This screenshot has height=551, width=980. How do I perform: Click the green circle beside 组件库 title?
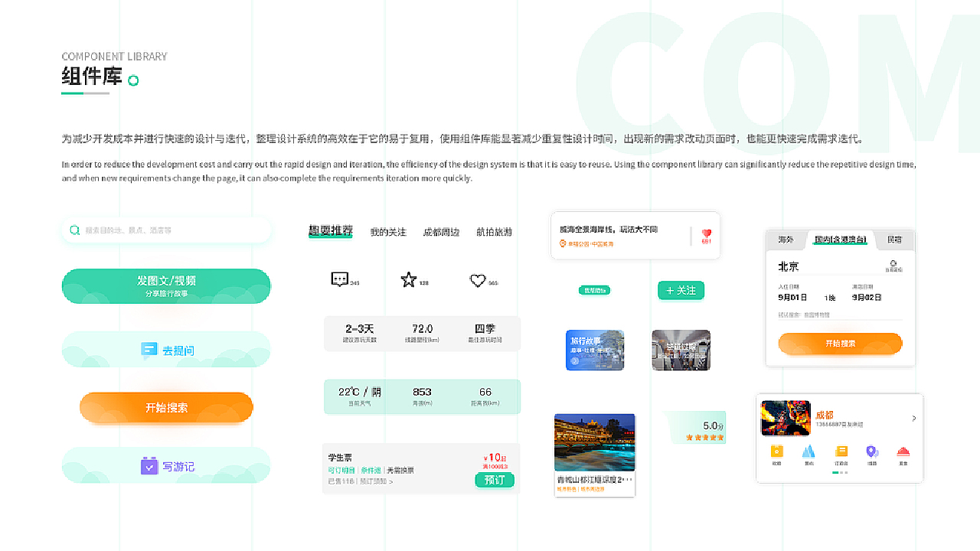click(133, 80)
